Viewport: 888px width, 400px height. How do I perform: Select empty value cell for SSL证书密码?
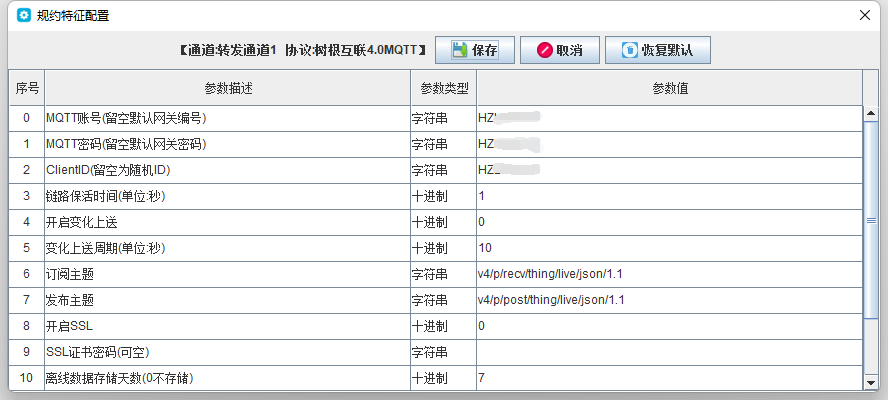point(669,353)
